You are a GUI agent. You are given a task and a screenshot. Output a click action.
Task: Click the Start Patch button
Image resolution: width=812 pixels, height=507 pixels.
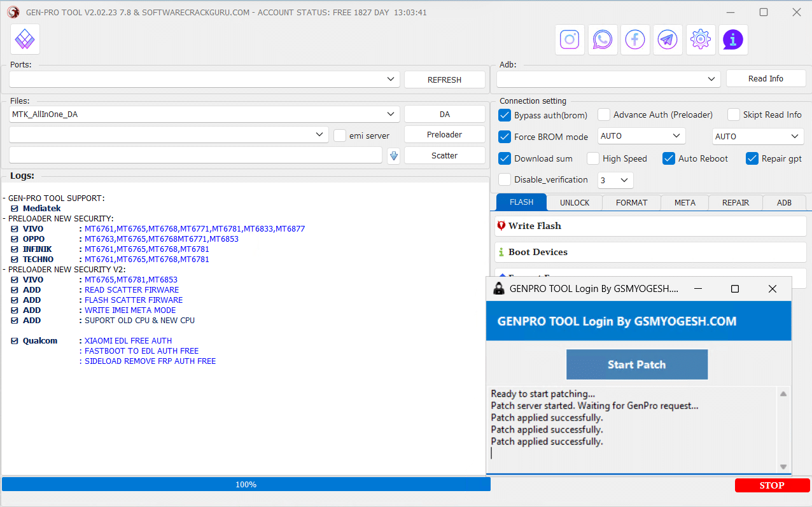click(636, 365)
